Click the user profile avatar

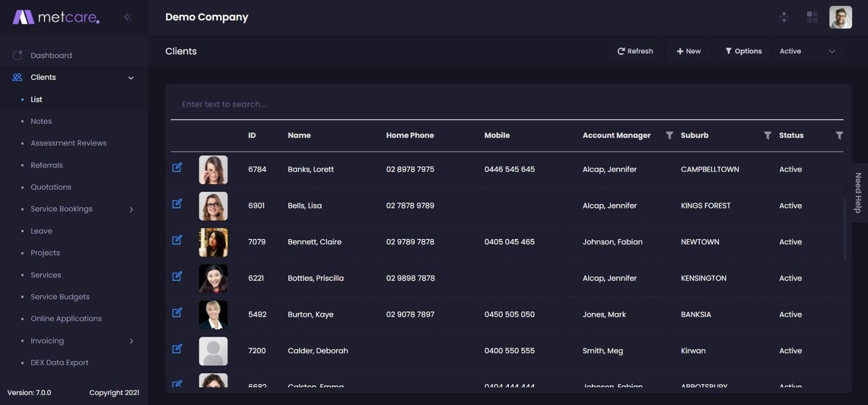click(x=840, y=17)
